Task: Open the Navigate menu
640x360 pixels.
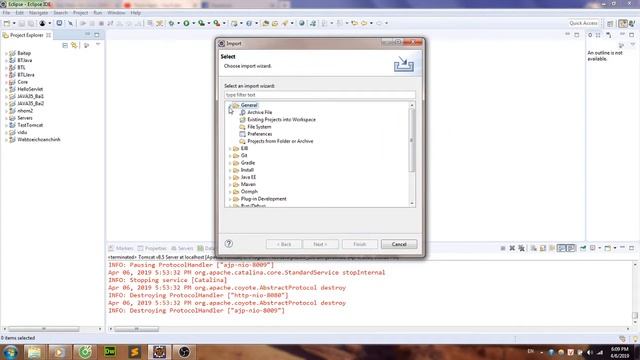Action: tap(38, 13)
